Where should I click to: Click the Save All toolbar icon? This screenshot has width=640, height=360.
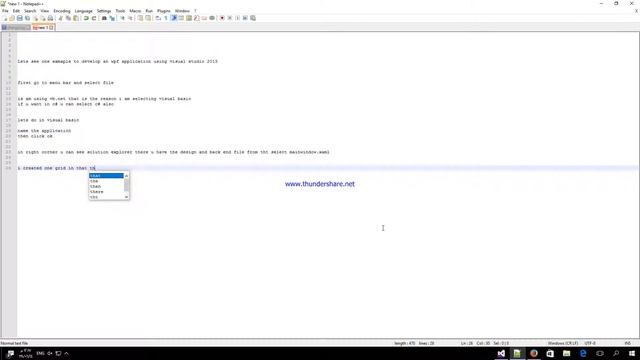27,18
